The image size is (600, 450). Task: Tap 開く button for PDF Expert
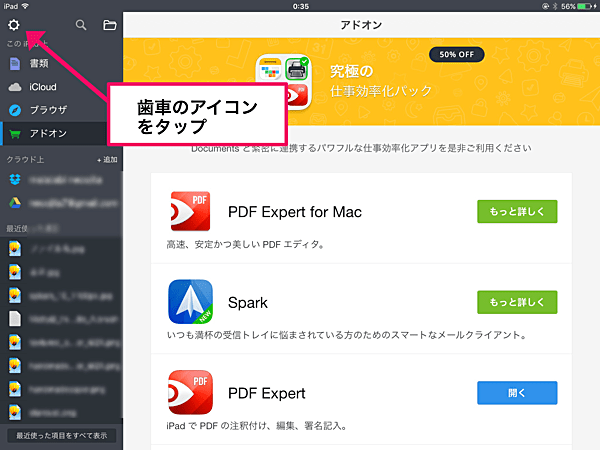517,393
